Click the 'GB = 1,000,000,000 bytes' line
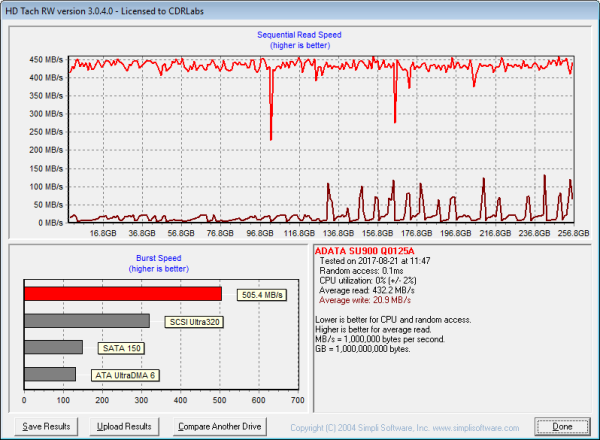Screen dimensions: 600x440 pyautogui.click(x=363, y=349)
